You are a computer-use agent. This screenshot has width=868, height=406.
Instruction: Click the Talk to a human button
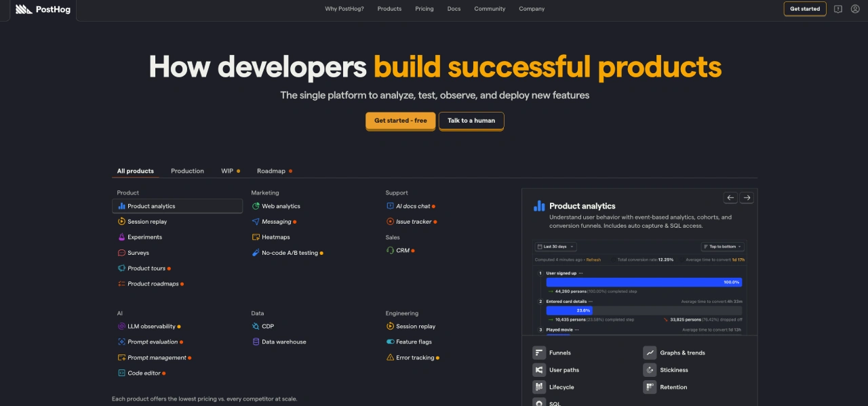pos(471,121)
